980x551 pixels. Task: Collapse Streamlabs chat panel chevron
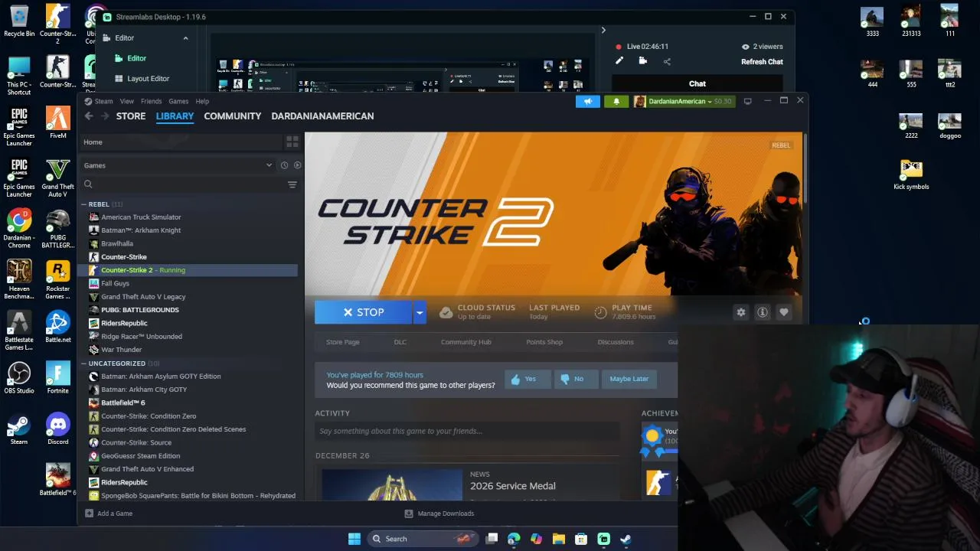(x=603, y=31)
